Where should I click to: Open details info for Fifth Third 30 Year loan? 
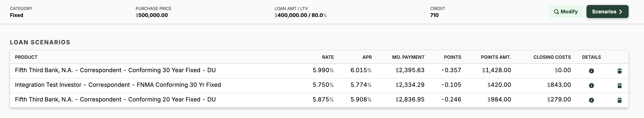[x=591, y=71]
